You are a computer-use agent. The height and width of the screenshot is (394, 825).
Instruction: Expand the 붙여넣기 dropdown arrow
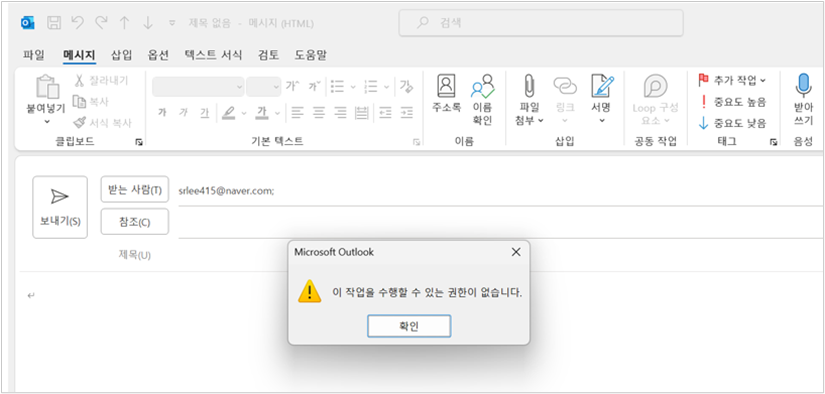tap(46, 122)
